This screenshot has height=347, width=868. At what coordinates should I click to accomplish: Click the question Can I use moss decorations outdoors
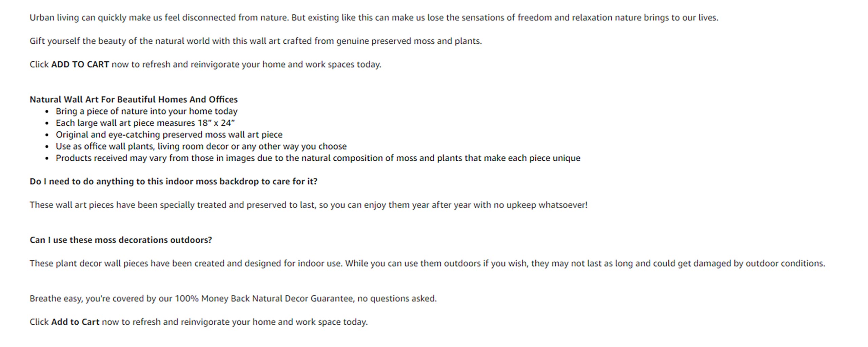[x=121, y=240]
